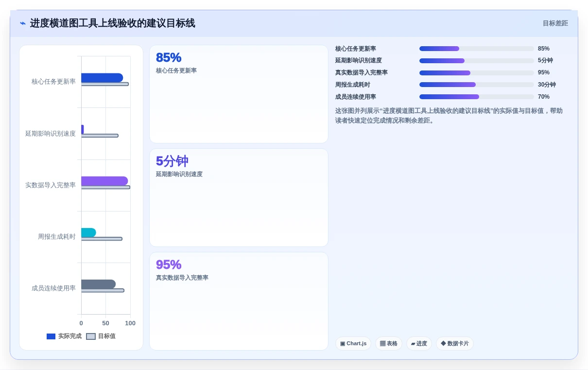Toggle the 目标值 legend swatch
Image resolution: width=588 pixels, height=370 pixels.
pos(91,336)
